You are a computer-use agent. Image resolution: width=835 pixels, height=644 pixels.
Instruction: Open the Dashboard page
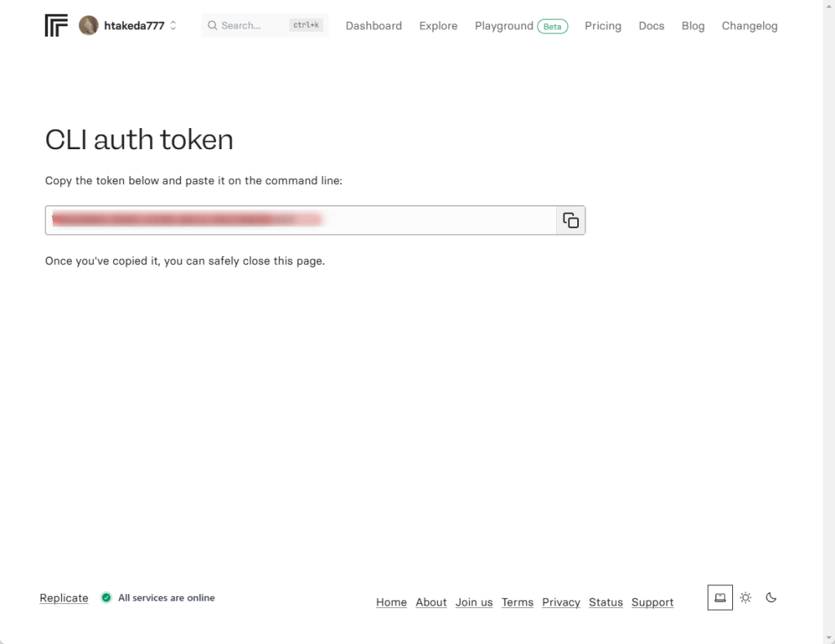[x=373, y=25]
